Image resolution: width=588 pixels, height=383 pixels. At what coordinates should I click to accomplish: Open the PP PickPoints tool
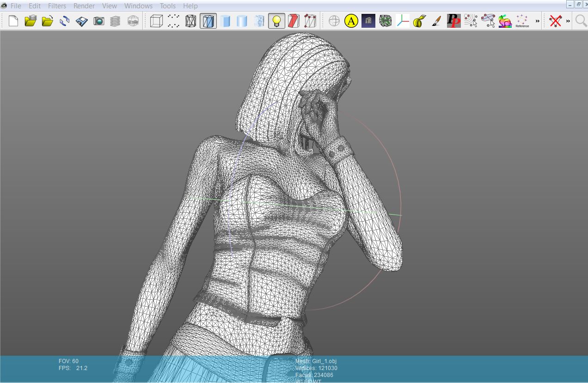click(x=454, y=21)
